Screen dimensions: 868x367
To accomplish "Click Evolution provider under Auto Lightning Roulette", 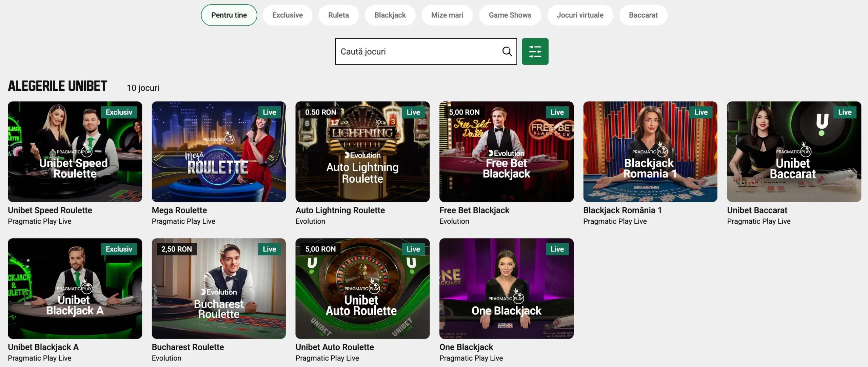I will coord(310,221).
